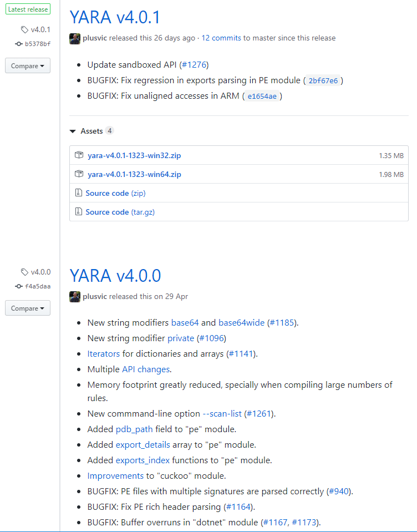Click the win64 zip package icon
Image resolution: width=417 pixels, height=532 pixels.
point(79,174)
